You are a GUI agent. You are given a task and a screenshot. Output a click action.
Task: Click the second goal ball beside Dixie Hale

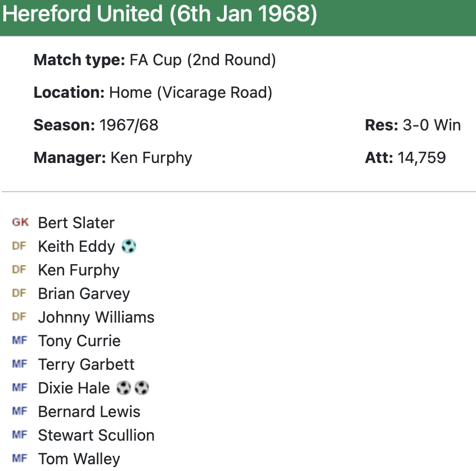pyautogui.click(x=142, y=388)
